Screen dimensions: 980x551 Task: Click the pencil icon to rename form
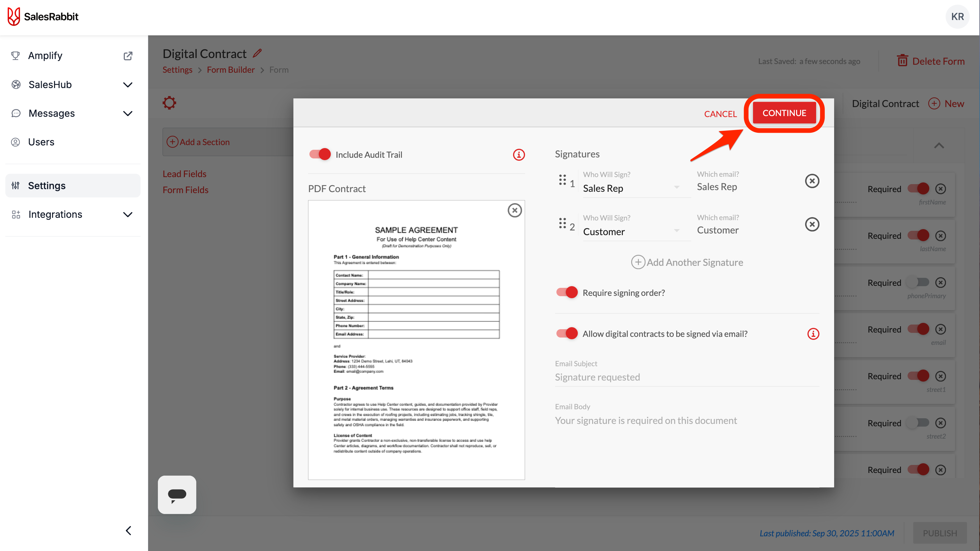click(x=258, y=53)
